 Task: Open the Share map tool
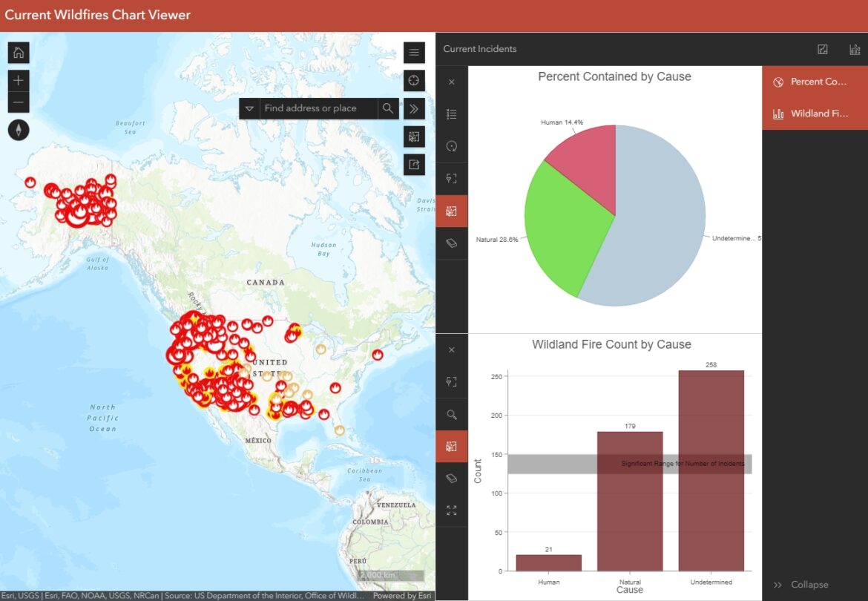(x=414, y=165)
